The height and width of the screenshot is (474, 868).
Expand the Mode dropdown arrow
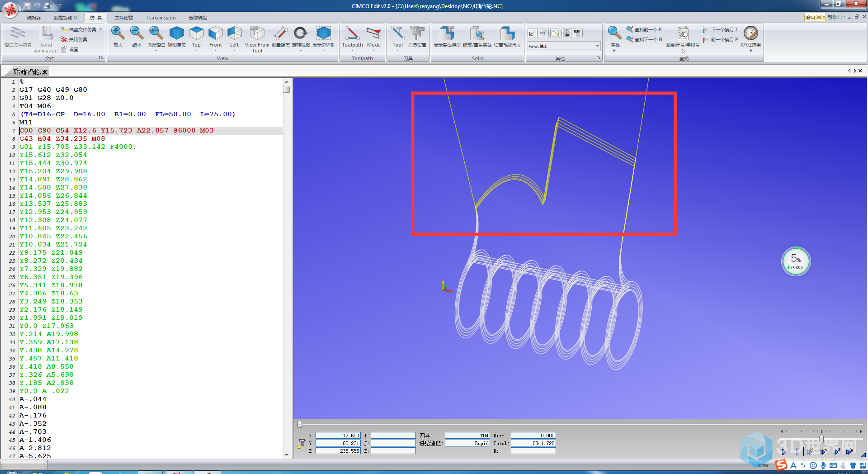373,50
